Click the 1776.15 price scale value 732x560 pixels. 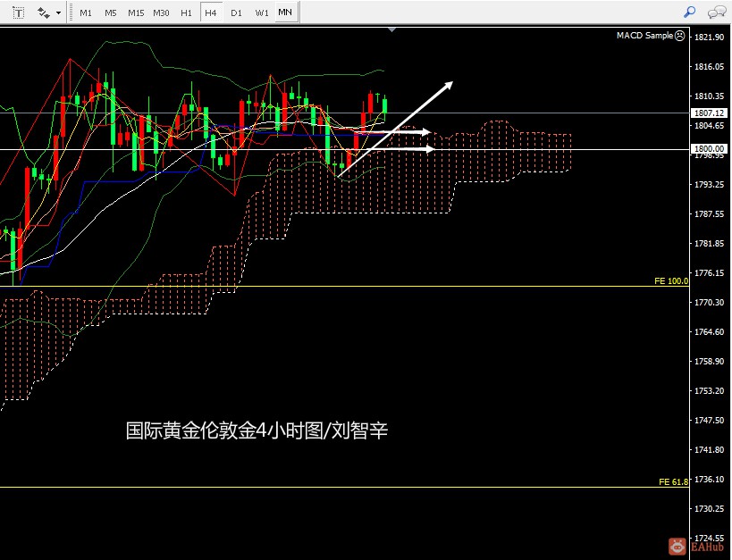[x=709, y=273]
